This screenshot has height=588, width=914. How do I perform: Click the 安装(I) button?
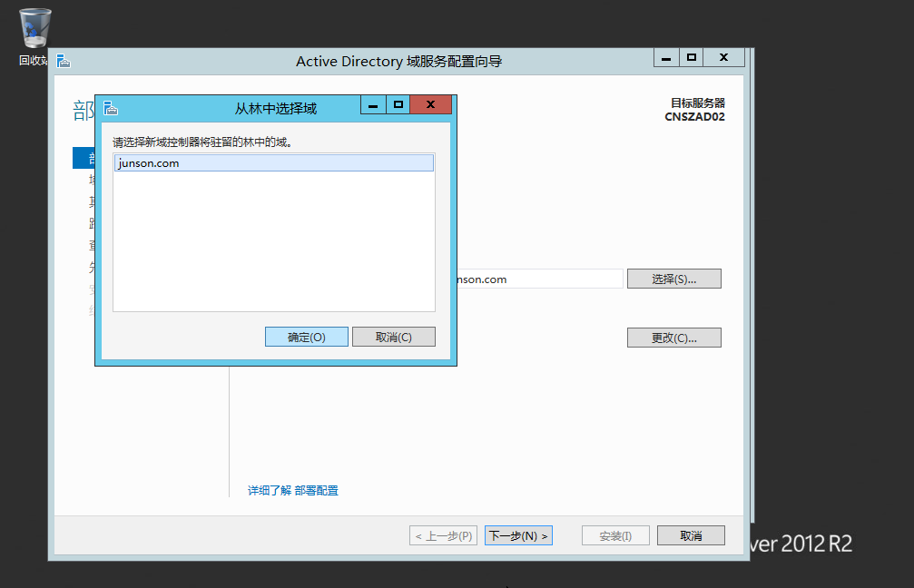click(x=615, y=535)
